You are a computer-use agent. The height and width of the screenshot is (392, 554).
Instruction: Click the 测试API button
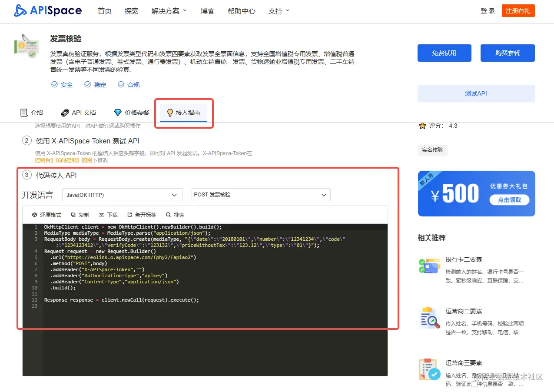[476, 93]
